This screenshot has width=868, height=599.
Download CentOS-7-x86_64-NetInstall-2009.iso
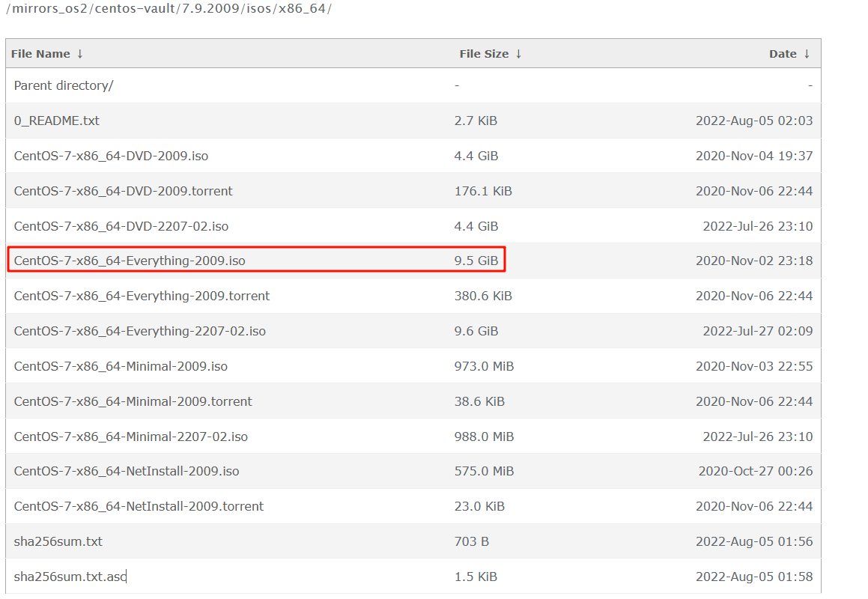pyautogui.click(x=127, y=471)
